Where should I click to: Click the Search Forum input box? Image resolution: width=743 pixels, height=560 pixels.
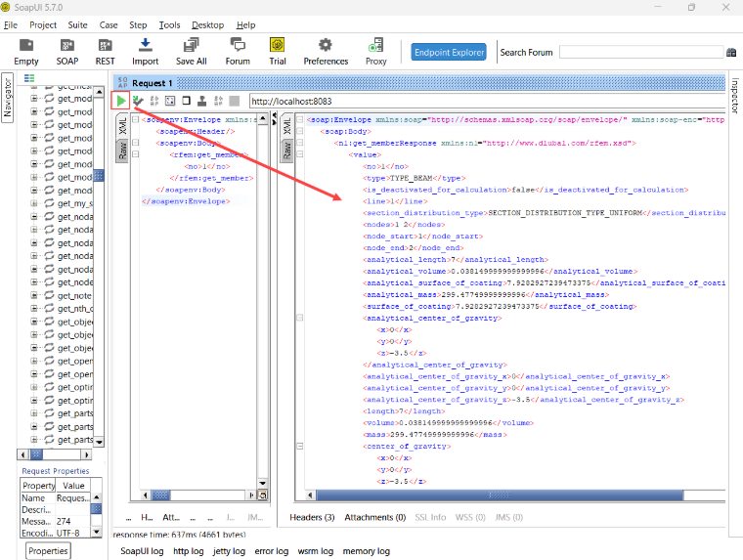(x=641, y=52)
